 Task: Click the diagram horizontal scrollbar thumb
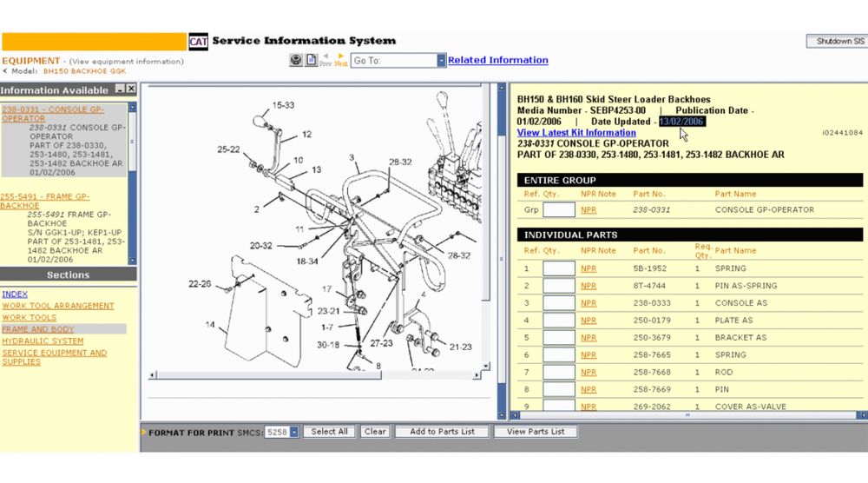[x=268, y=375]
